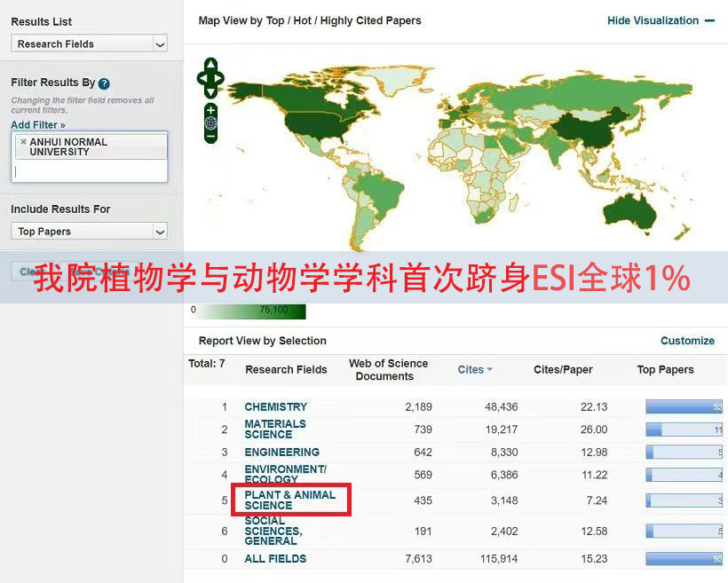Open the Research Fields results list dropdown

[90, 43]
